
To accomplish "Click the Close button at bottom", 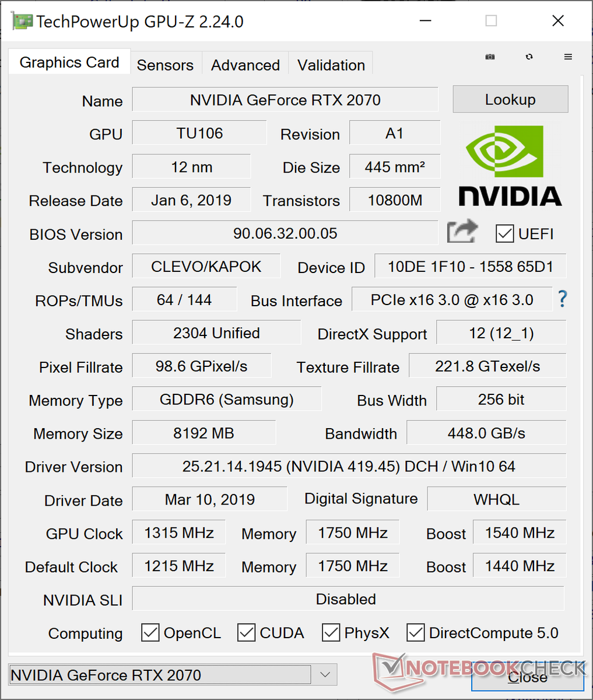I will (x=527, y=677).
